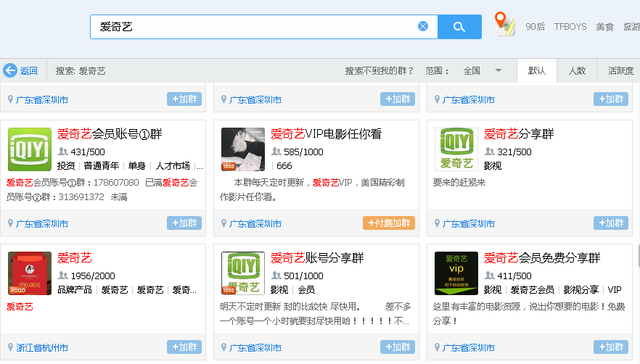
Task: Open group title 爱奇艺会员账号①群
Action: click(x=110, y=134)
